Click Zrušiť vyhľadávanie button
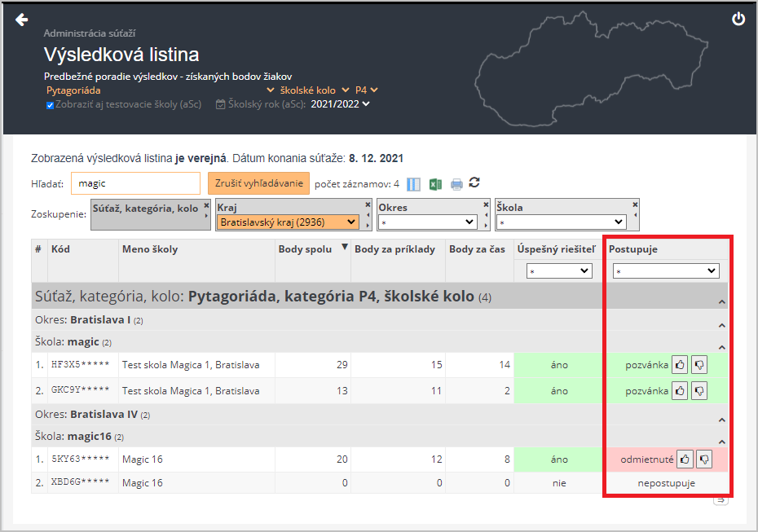 coord(258,183)
